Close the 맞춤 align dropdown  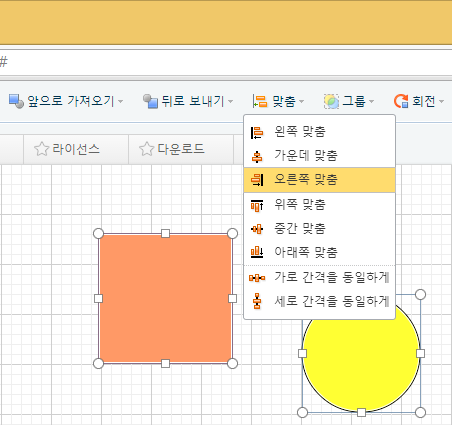[x=278, y=101]
